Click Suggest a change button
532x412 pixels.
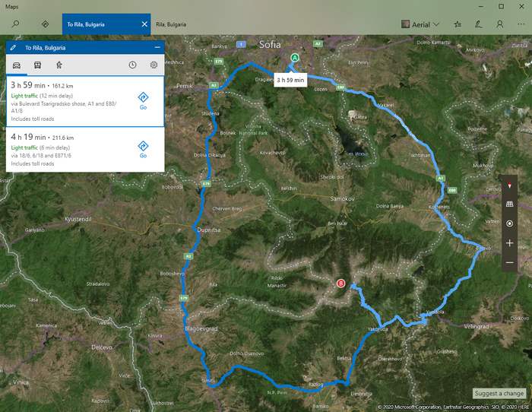(x=499, y=393)
